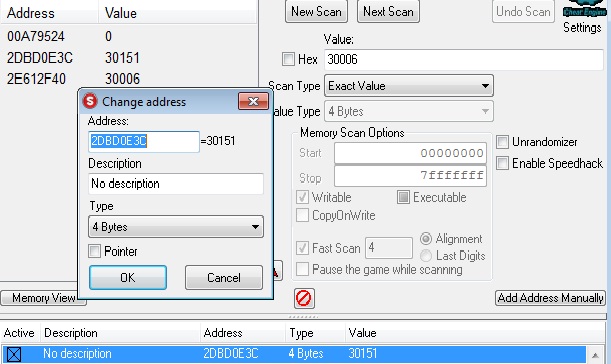The height and width of the screenshot is (364, 611).
Task: Click the Type column header
Action: point(301,333)
